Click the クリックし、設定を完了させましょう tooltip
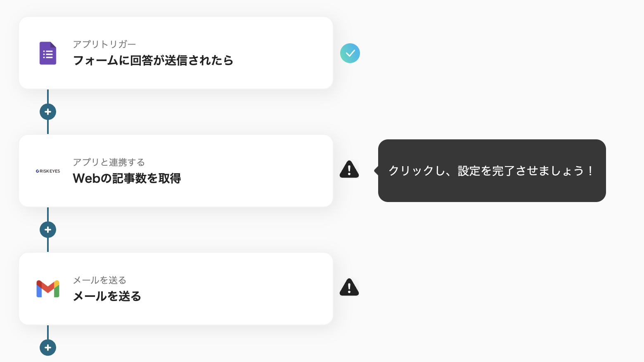Image resolution: width=644 pixels, height=362 pixels. (491, 171)
